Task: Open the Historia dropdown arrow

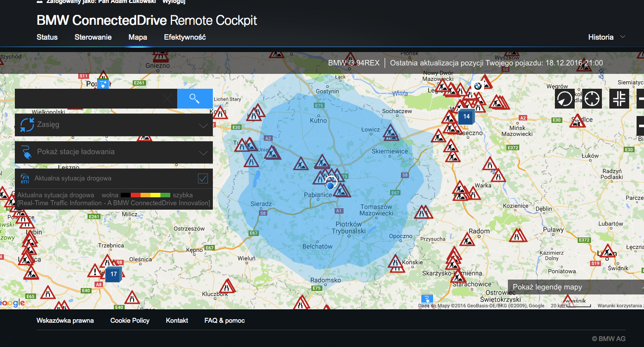Action: click(623, 37)
